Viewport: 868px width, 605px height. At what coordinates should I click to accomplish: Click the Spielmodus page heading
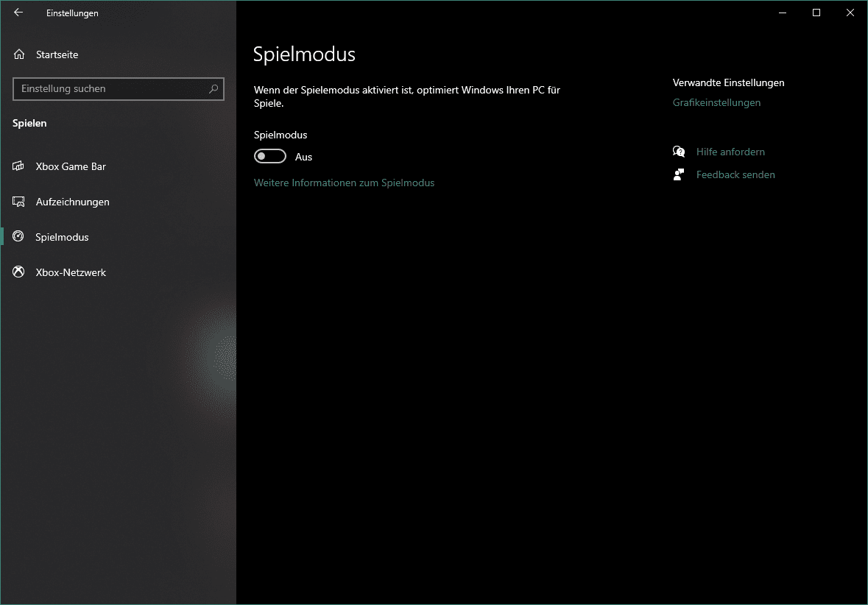304,54
